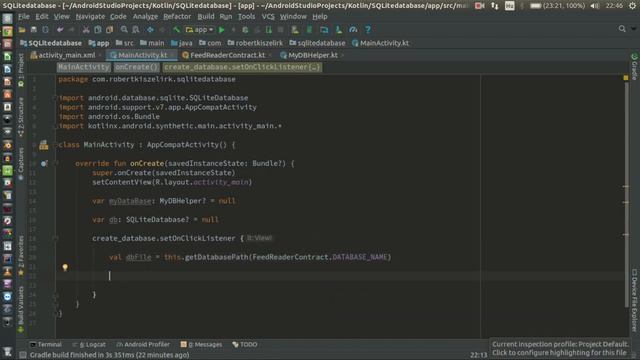This screenshot has width=640, height=360.
Task: Click the Help question mark icon
Action: click(368, 30)
